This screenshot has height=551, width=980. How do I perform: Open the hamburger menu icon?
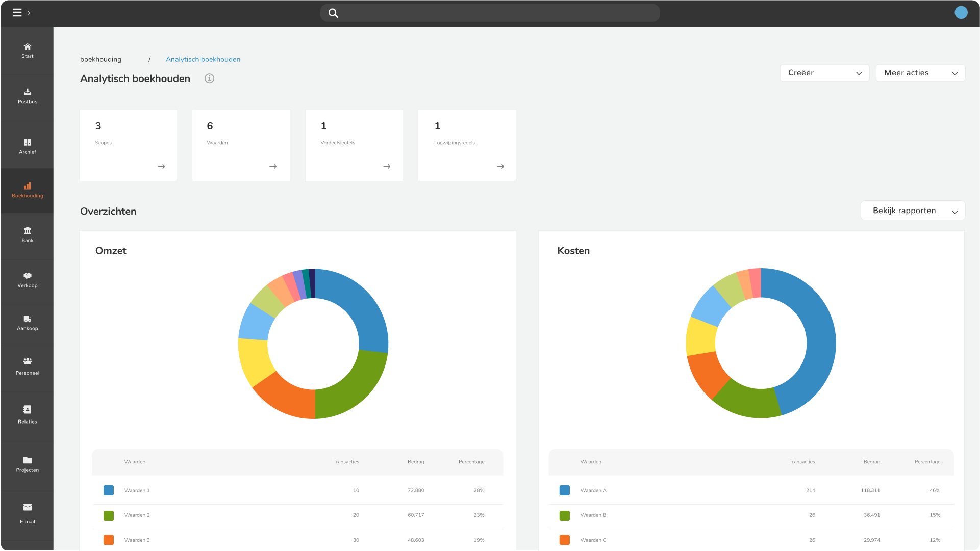pyautogui.click(x=17, y=13)
